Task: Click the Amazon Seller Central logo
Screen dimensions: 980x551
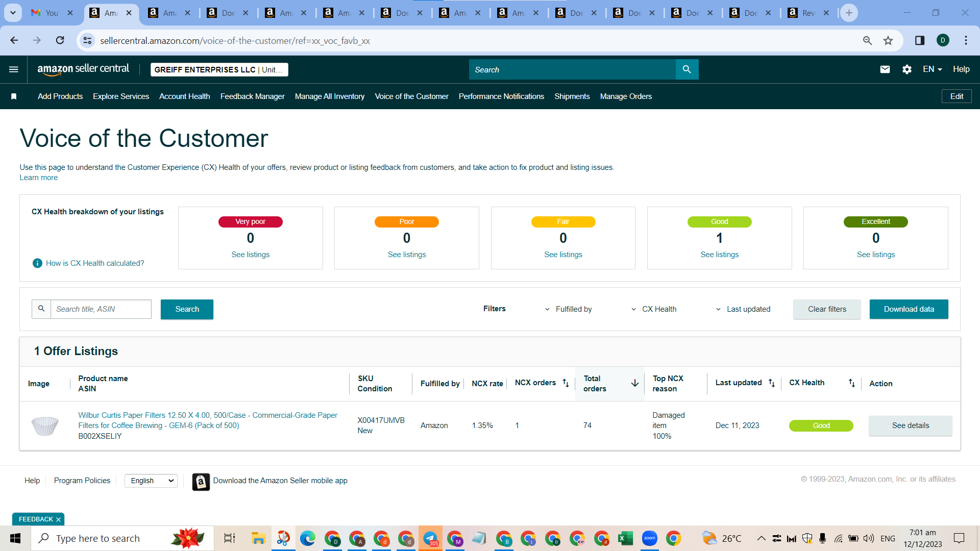Action: [x=83, y=69]
